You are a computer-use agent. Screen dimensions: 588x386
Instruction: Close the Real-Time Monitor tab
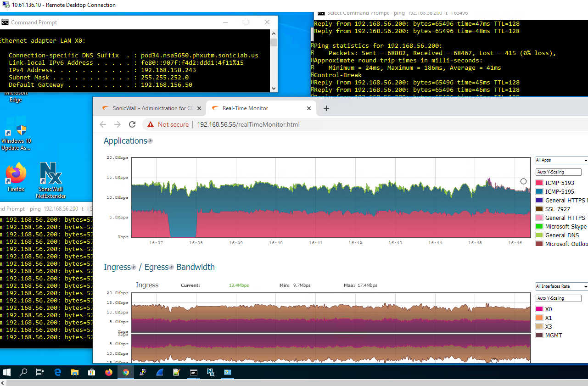coord(309,108)
